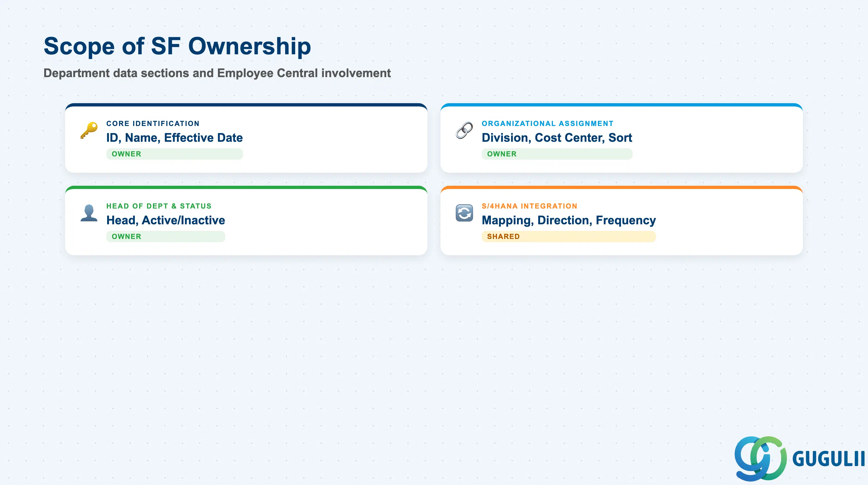Click the Department data sections subtitle
Screen dimensions: 868x485
(217, 73)
